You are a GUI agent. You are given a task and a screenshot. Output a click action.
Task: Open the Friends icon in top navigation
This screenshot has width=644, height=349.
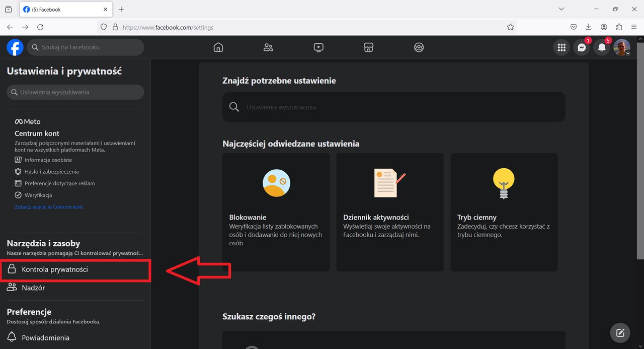click(268, 47)
